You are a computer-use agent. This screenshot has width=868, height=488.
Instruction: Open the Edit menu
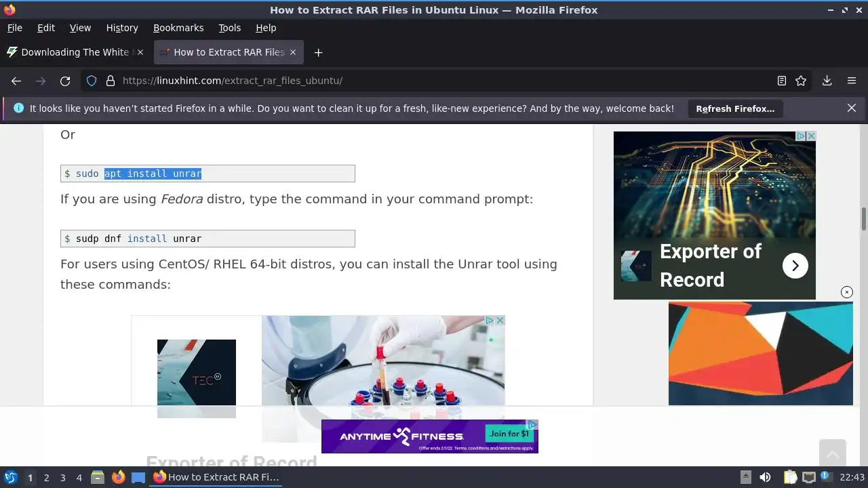(46, 28)
